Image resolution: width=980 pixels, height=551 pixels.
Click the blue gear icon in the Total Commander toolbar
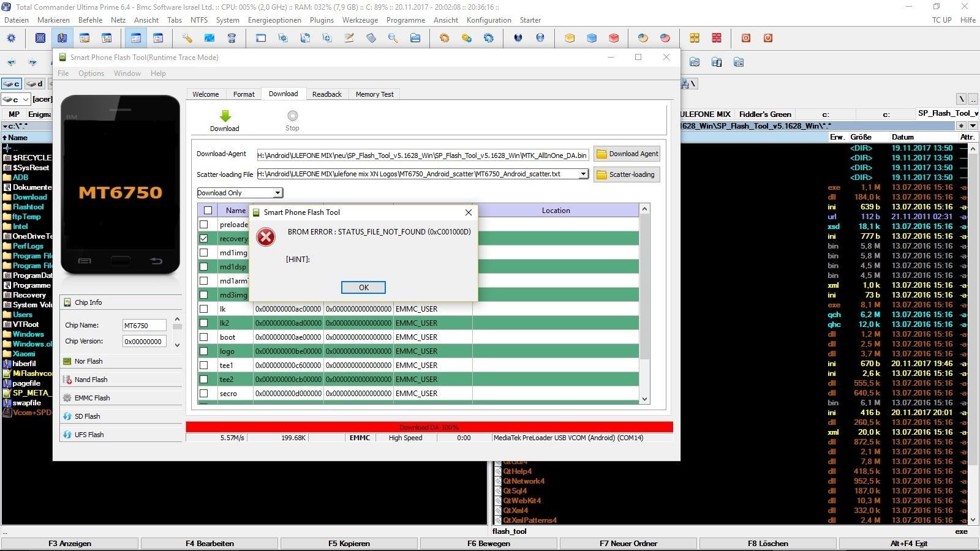tap(11, 38)
